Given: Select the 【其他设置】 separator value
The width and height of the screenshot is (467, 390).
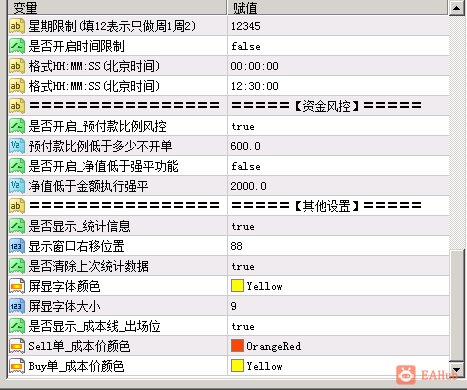Looking at the screenshot, I should (x=327, y=206).
